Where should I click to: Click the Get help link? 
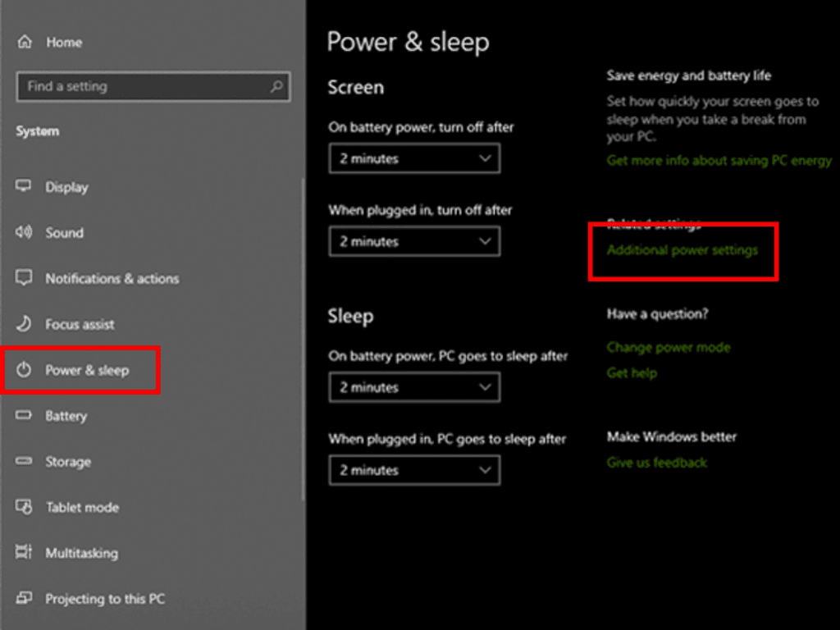point(632,373)
